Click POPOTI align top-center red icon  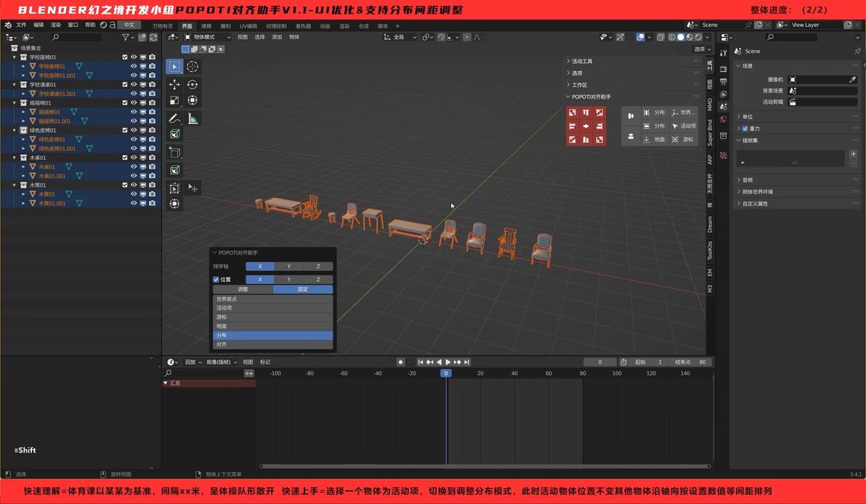pyautogui.click(x=586, y=113)
